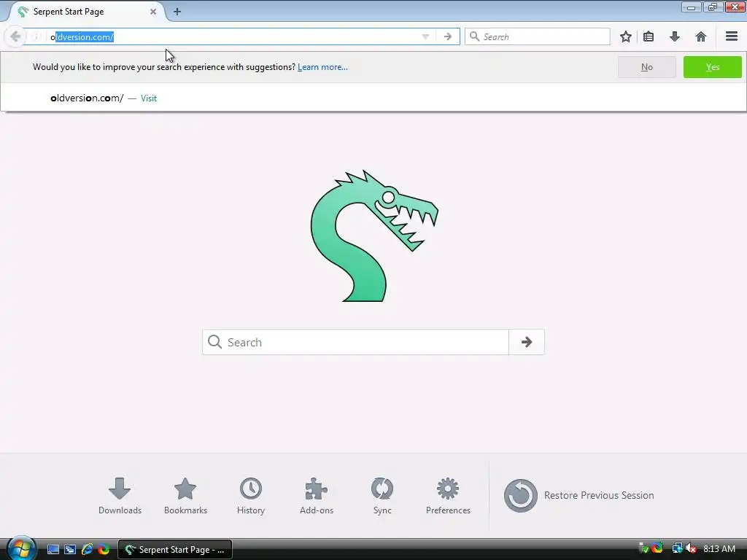Click the start page Search field
The height and width of the screenshot is (560, 747).
(x=355, y=342)
